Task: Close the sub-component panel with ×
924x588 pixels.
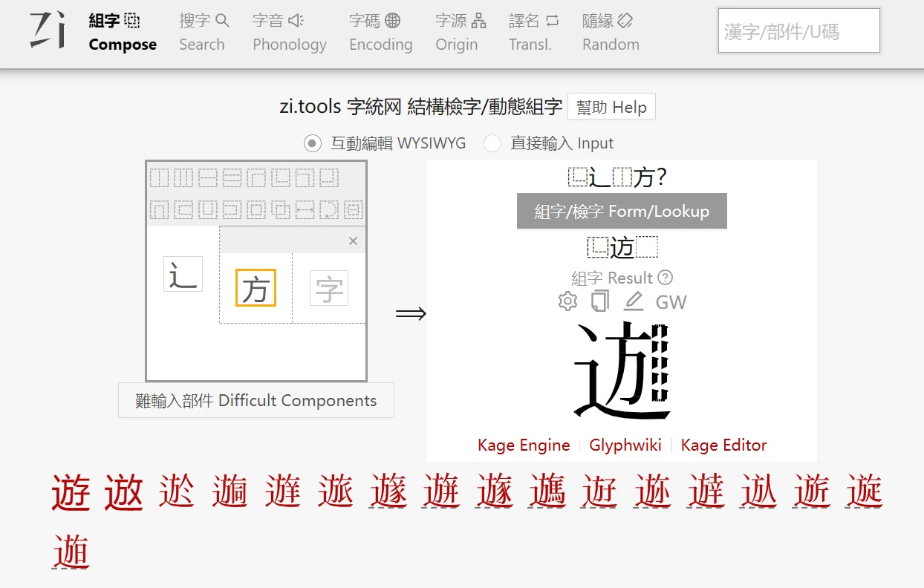Action: coord(353,241)
